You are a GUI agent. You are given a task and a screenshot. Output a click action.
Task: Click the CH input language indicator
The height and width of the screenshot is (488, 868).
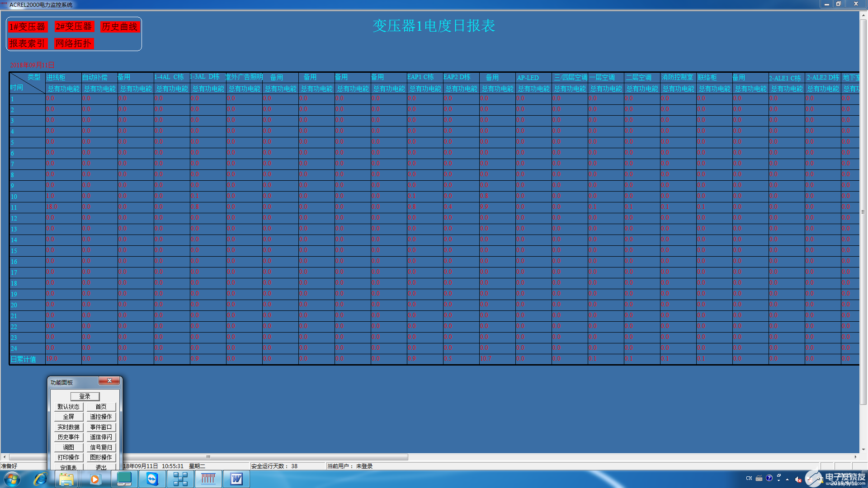[749, 478]
